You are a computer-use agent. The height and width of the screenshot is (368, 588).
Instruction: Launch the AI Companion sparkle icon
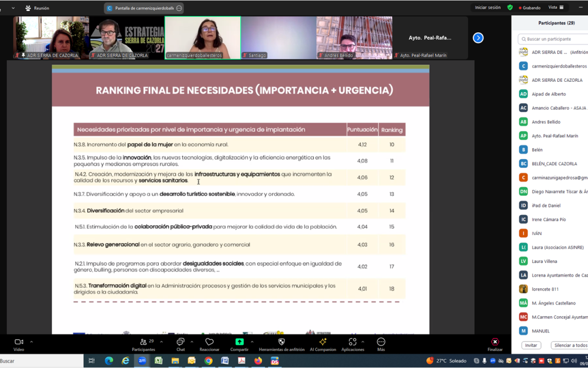(x=323, y=342)
